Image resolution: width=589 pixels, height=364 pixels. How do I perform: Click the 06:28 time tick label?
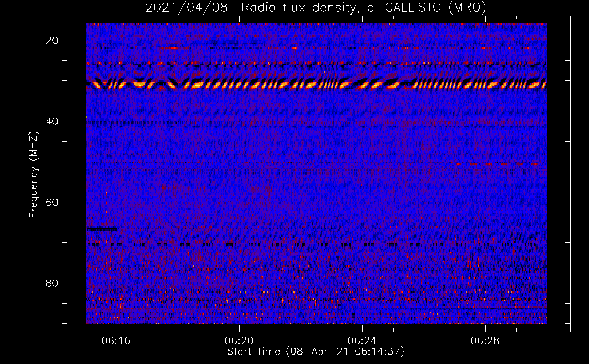tap(485, 341)
